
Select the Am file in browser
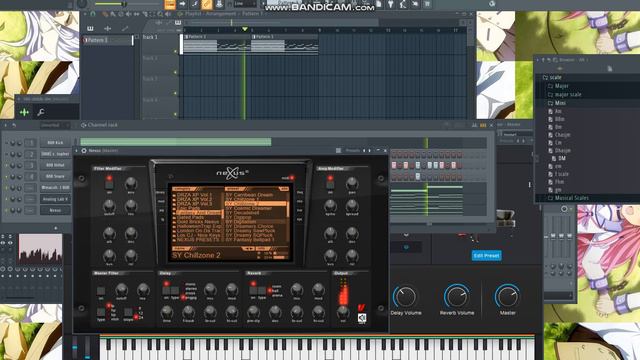[x=558, y=111]
